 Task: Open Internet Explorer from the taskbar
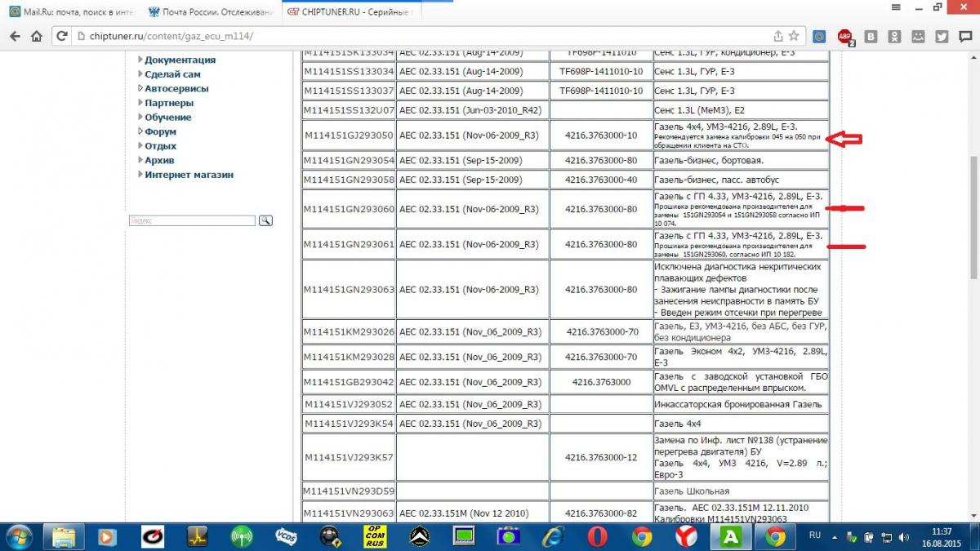tap(553, 536)
